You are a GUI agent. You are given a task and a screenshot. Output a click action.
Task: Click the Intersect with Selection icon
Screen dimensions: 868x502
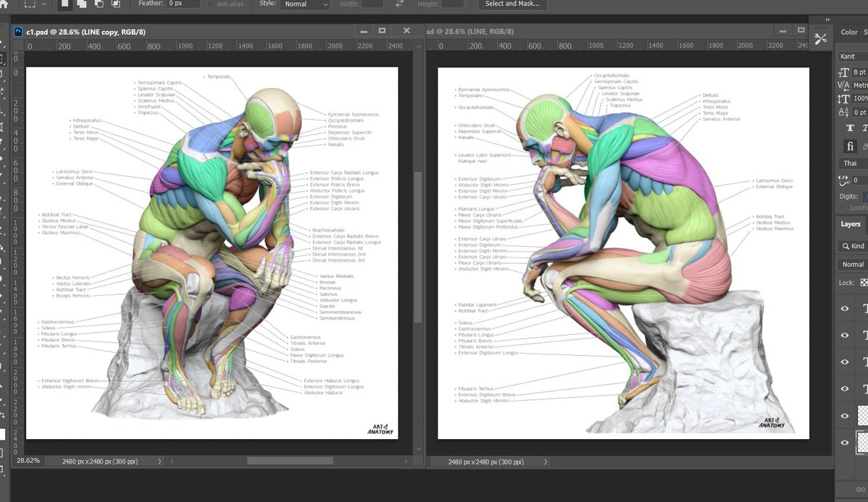(x=116, y=4)
